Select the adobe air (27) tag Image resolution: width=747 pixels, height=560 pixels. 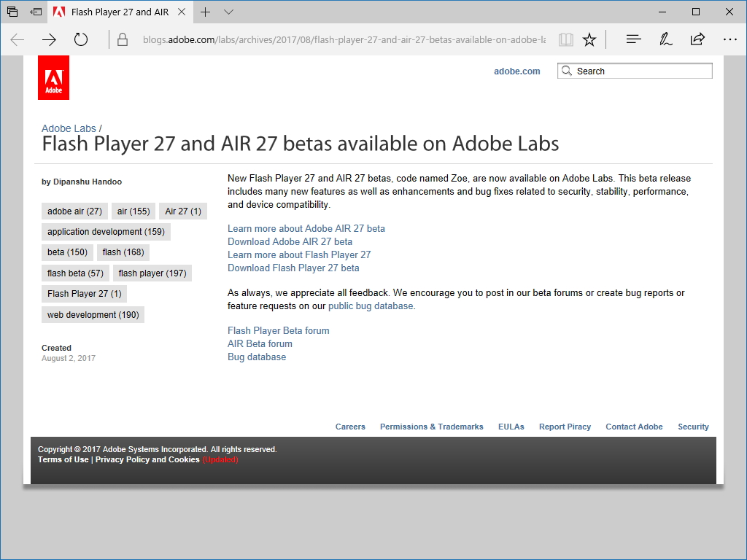(x=75, y=211)
